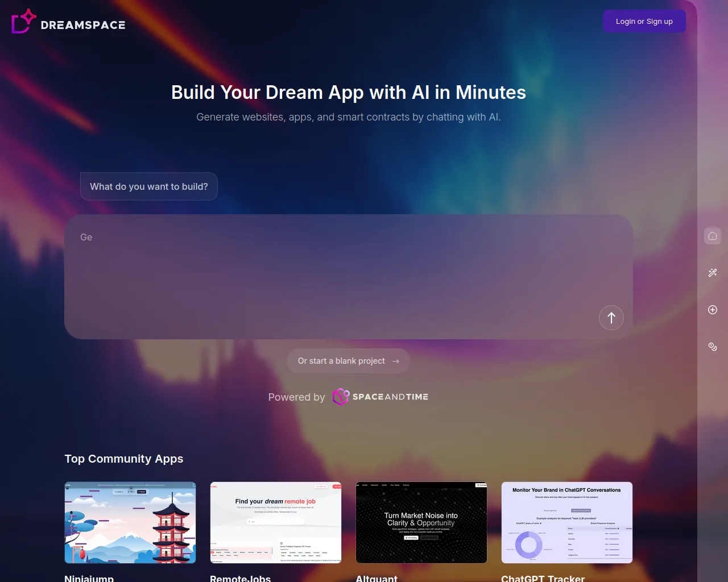Open the ChatGPT Tracker app thumbnail
Image resolution: width=728 pixels, height=582 pixels.
click(567, 523)
